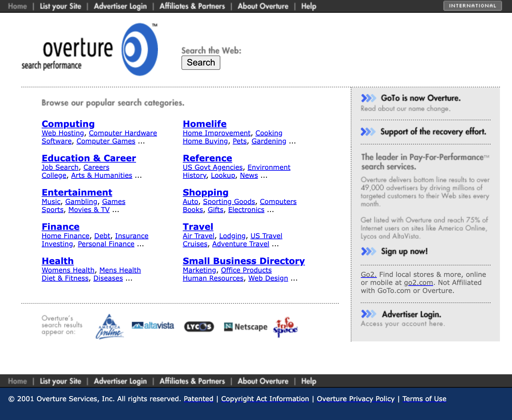Open the Gardening link
Screen dimensions: 512x420
point(269,141)
